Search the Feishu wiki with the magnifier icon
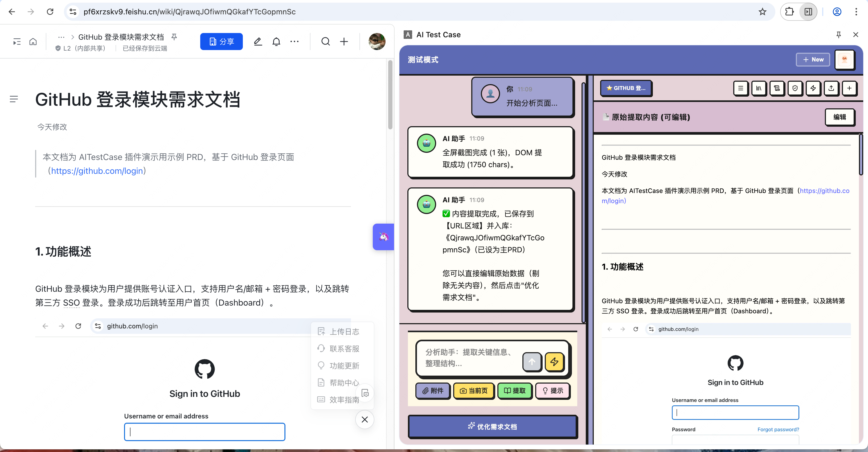The height and width of the screenshot is (452, 868). point(325,42)
